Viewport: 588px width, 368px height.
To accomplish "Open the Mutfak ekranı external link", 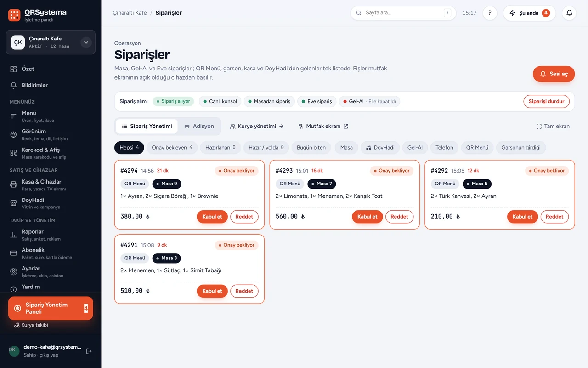I will pos(323,126).
